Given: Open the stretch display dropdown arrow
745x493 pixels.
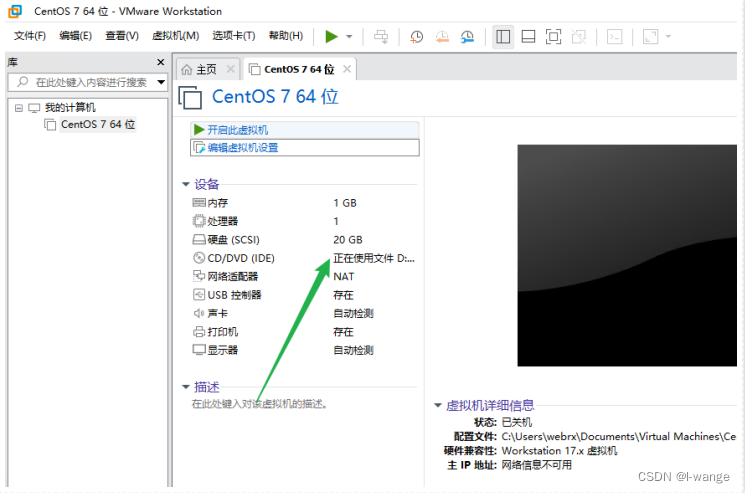Looking at the screenshot, I should [668, 37].
